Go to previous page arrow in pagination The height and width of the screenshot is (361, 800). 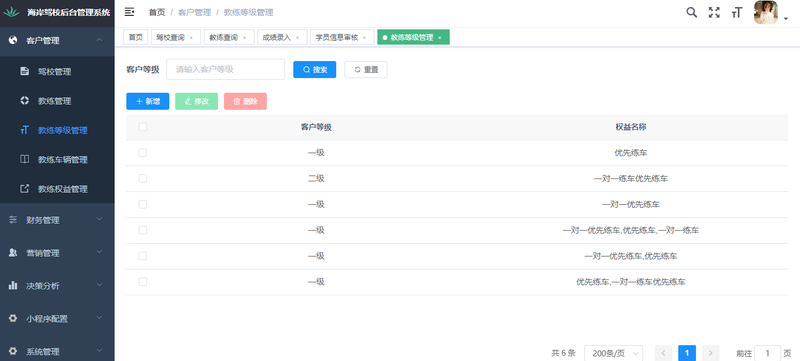(x=663, y=353)
